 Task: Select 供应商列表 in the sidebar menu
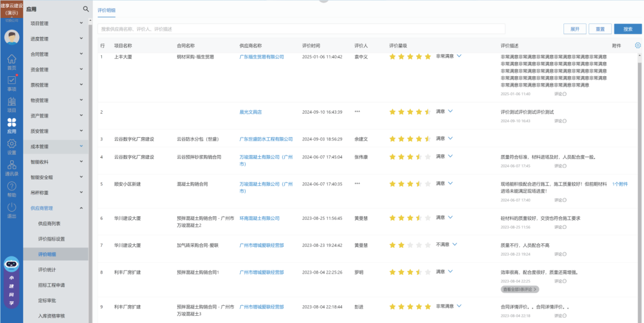coord(49,223)
